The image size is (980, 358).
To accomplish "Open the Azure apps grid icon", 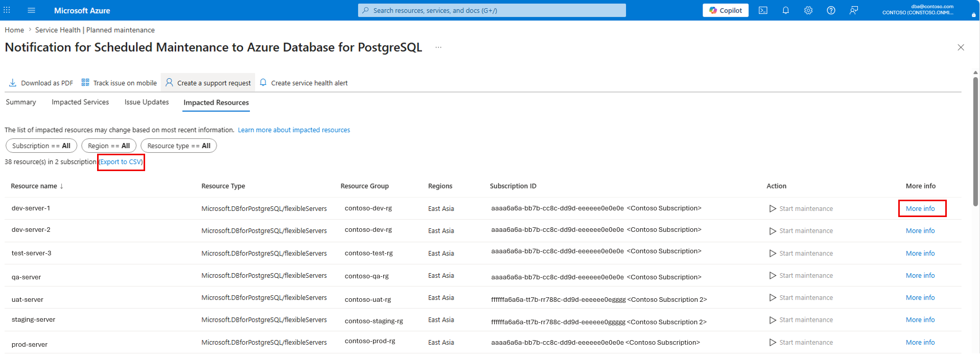I will 7,10.
